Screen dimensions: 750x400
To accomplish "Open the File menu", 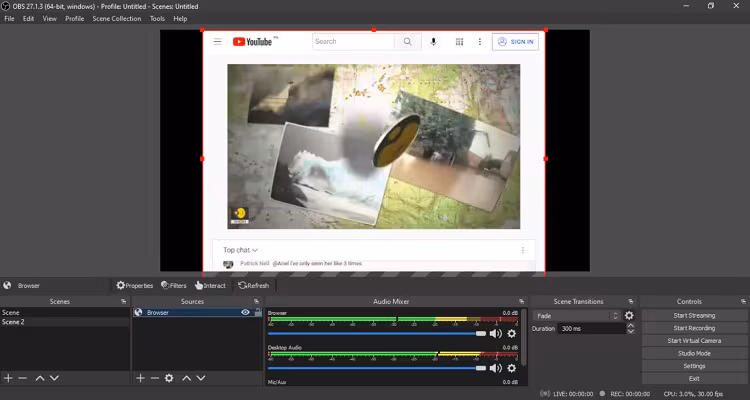I will coord(9,19).
